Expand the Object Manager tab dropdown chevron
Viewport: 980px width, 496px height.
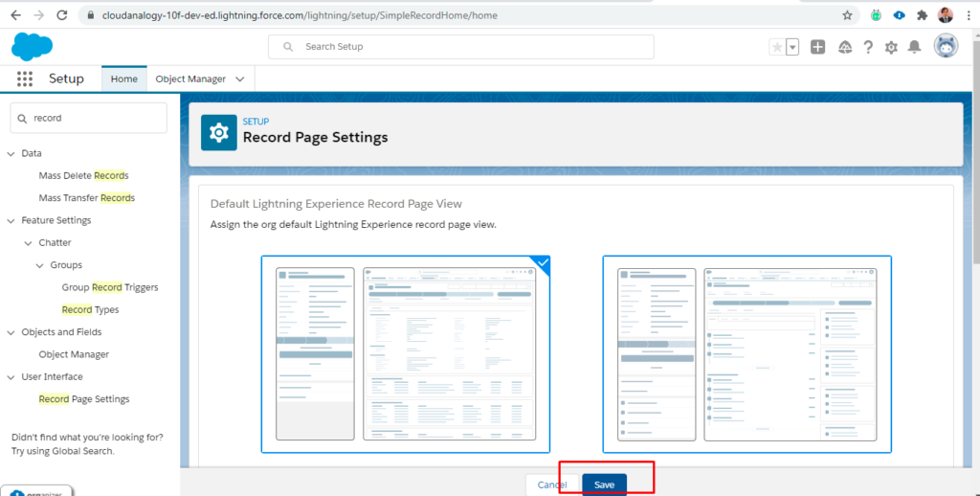pyautogui.click(x=239, y=79)
